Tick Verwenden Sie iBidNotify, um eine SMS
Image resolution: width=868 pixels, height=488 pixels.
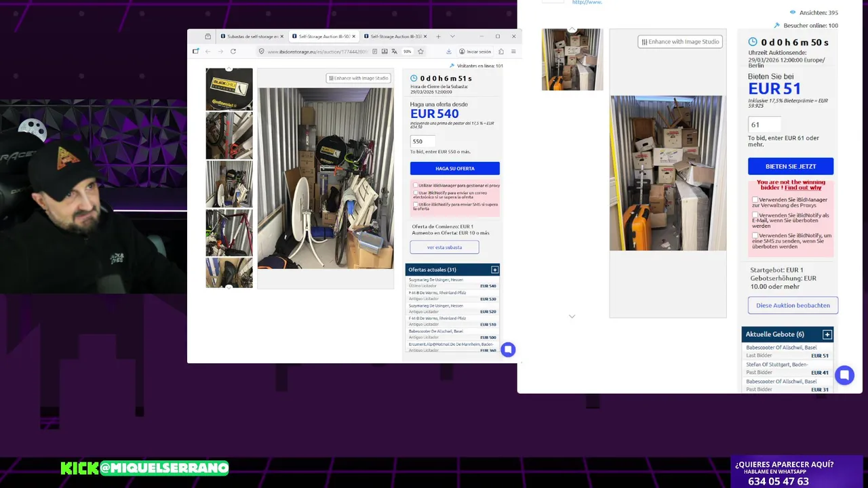pos(755,235)
